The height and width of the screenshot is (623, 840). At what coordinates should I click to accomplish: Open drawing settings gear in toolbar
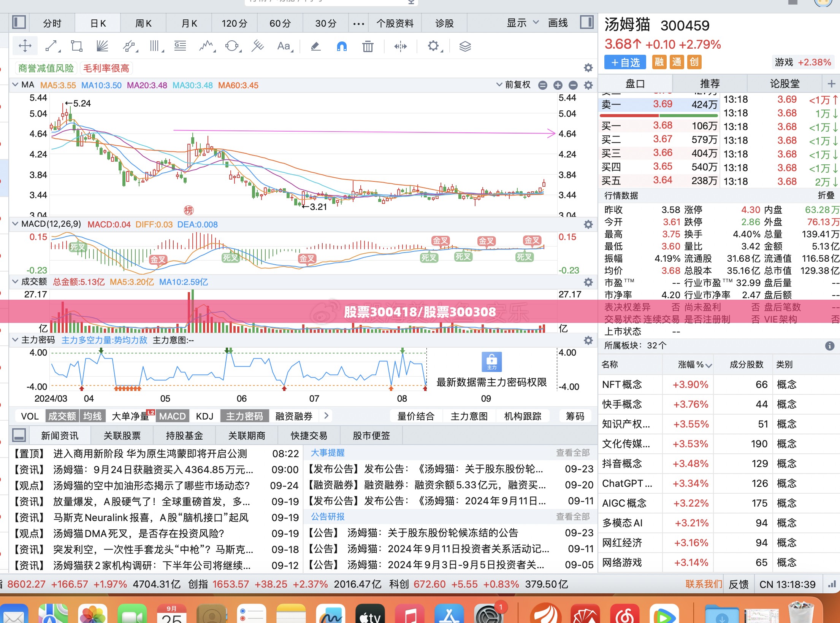434,46
